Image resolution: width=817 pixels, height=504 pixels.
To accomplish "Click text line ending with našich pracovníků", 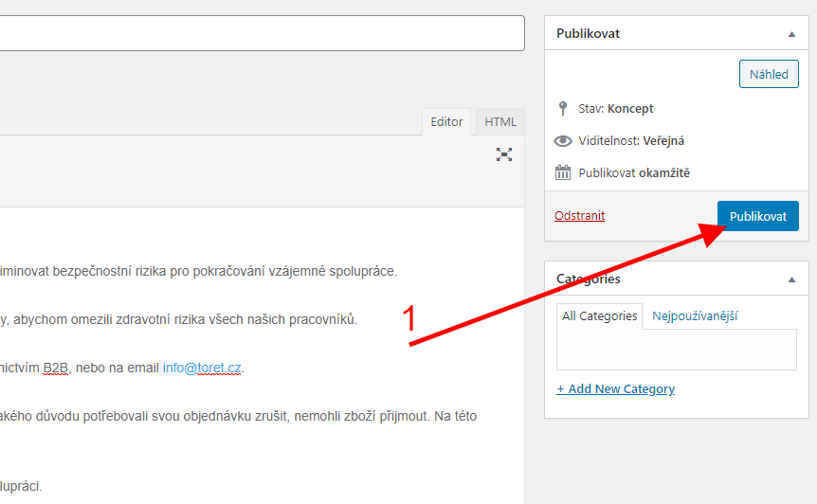I will (x=179, y=319).
